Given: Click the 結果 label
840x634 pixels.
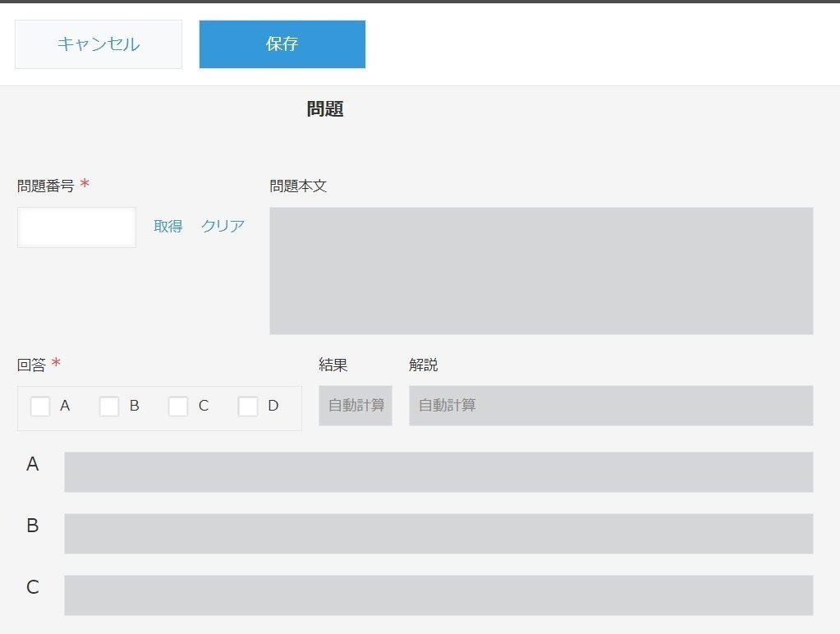Looking at the screenshot, I should pyautogui.click(x=333, y=365).
